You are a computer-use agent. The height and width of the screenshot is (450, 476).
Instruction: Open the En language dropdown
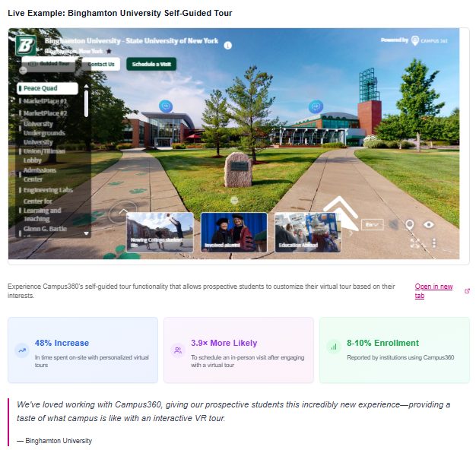point(373,224)
